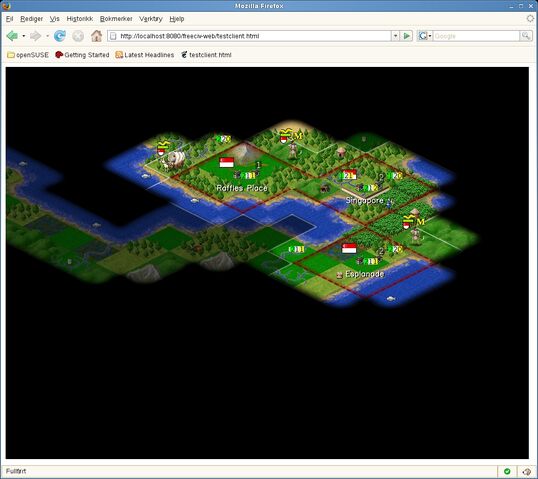Open the Historikk menu

(x=80, y=19)
